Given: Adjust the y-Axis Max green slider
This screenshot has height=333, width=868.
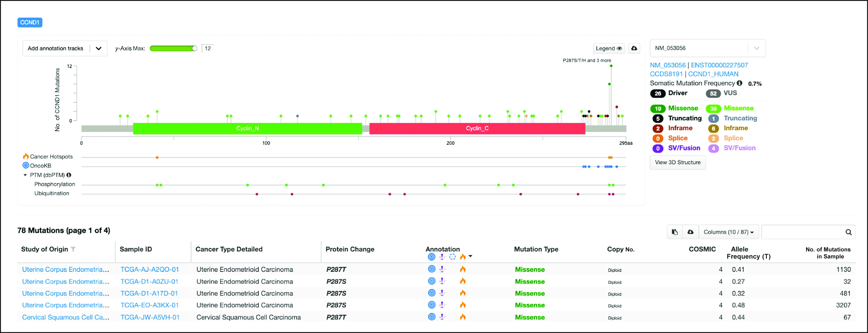Looking at the screenshot, I should (x=174, y=48).
